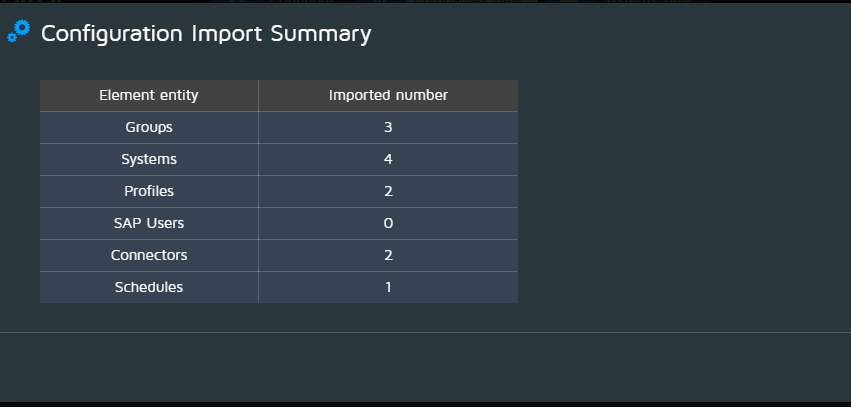Select the Schedules row label
The height and width of the screenshot is (407, 851).
(x=149, y=288)
